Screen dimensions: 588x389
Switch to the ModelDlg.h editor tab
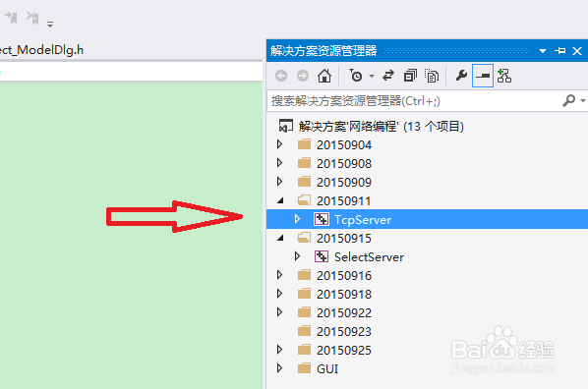pyautogui.click(x=41, y=50)
